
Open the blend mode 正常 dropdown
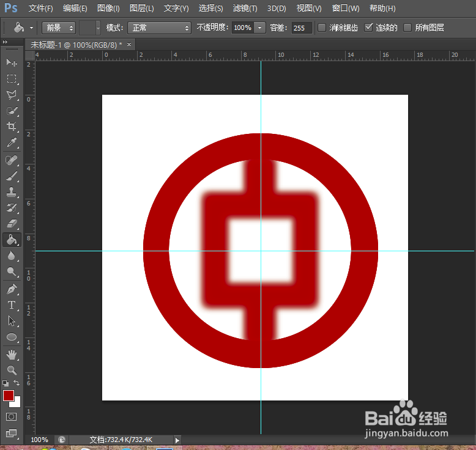point(159,28)
